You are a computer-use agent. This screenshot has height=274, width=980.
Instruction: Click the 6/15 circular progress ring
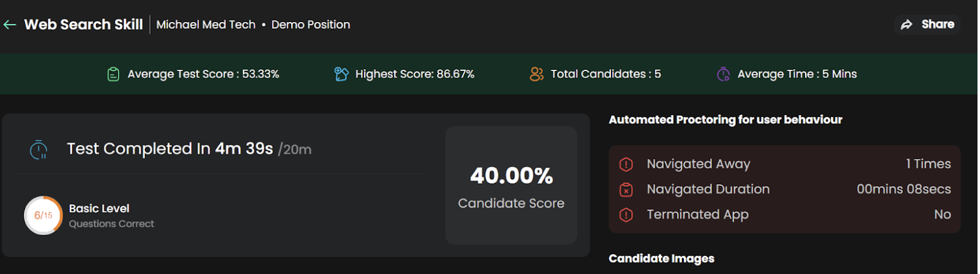pos(43,216)
